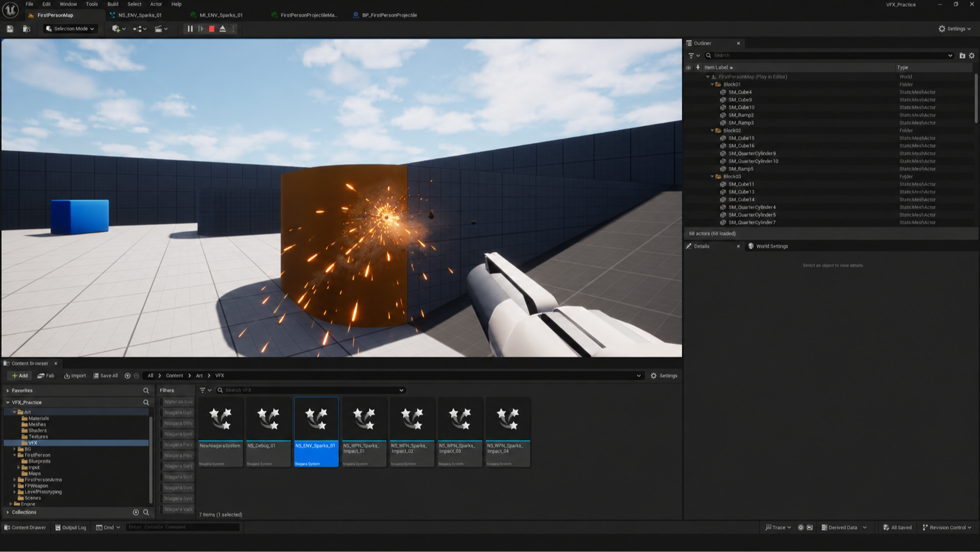Screen dimensions: 980x552
Task: Open the quick add actor dropdown
Action: [118, 29]
